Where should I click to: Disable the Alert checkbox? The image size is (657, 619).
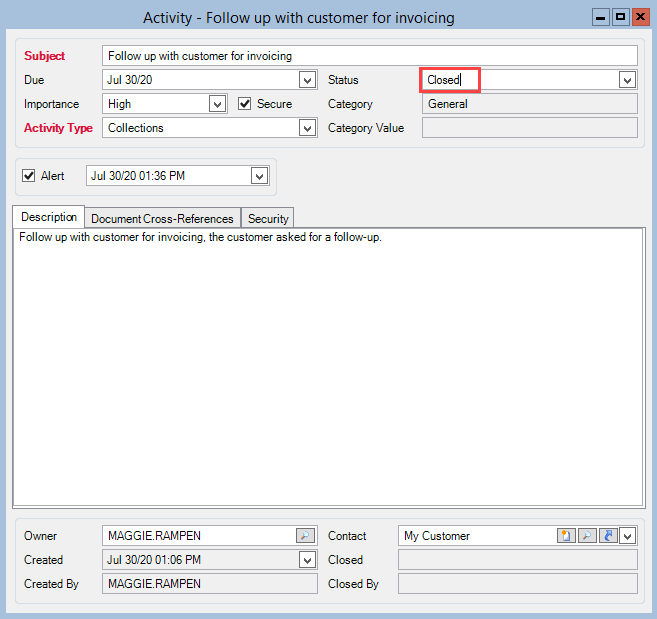[x=29, y=176]
